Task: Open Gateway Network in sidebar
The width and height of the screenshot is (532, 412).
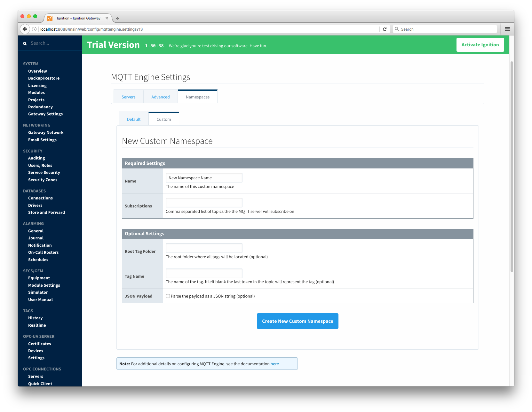Action: pos(46,132)
